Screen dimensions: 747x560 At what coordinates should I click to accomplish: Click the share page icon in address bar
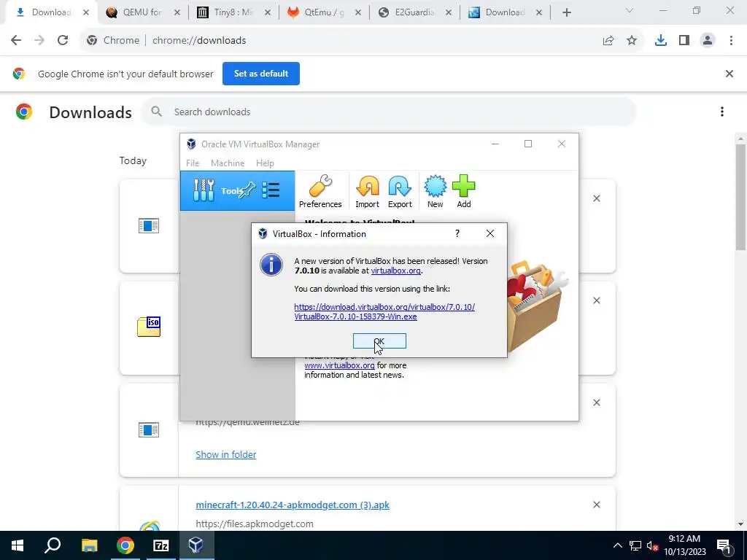608,41
